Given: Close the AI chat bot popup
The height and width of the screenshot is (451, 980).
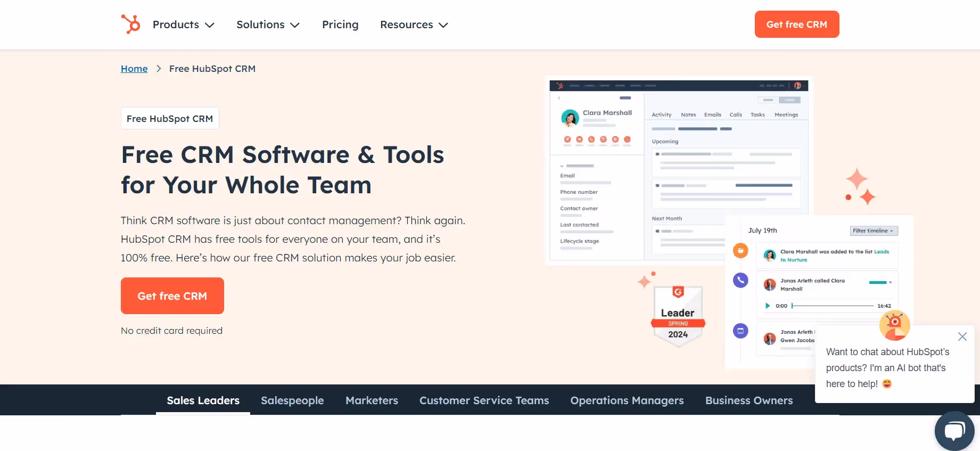Looking at the screenshot, I should (x=962, y=337).
